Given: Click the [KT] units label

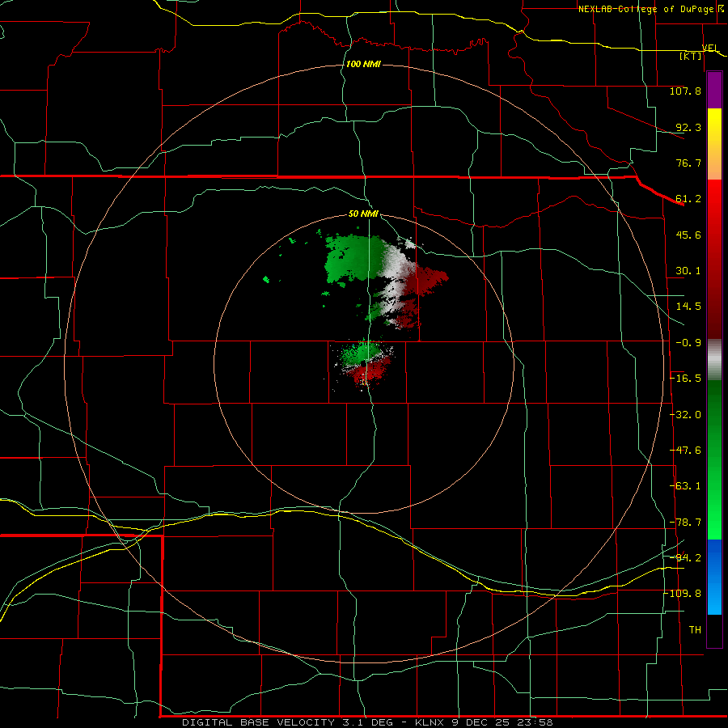Looking at the screenshot, I should click(691, 56).
